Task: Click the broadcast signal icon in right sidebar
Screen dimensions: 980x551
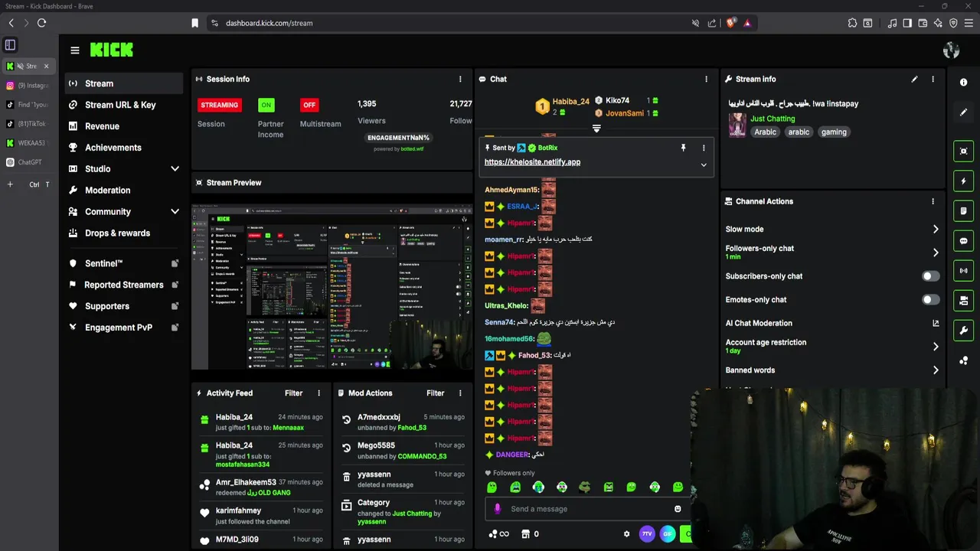Action: pos(963,271)
